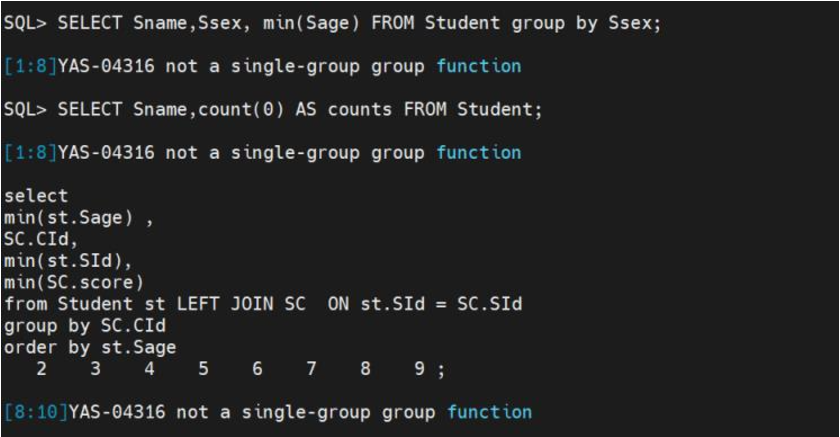The image size is (840, 437).
Task: Click the second SQL> prompt
Action: click(x=26, y=110)
